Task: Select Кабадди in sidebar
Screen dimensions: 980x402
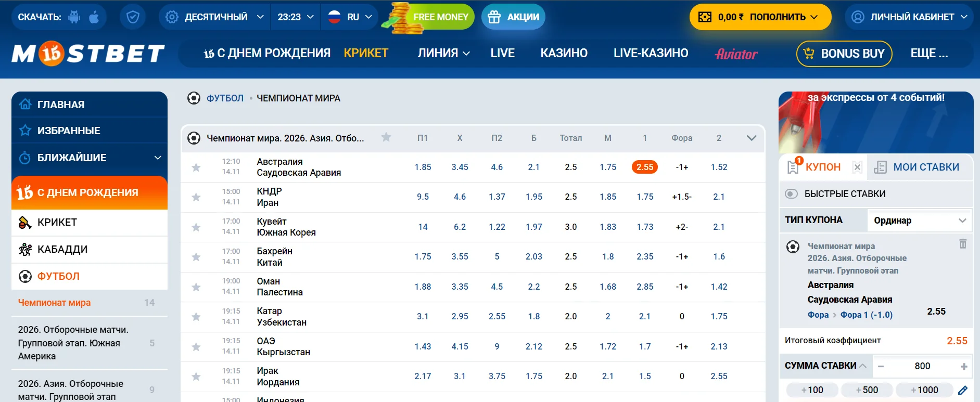Action: pyautogui.click(x=90, y=250)
